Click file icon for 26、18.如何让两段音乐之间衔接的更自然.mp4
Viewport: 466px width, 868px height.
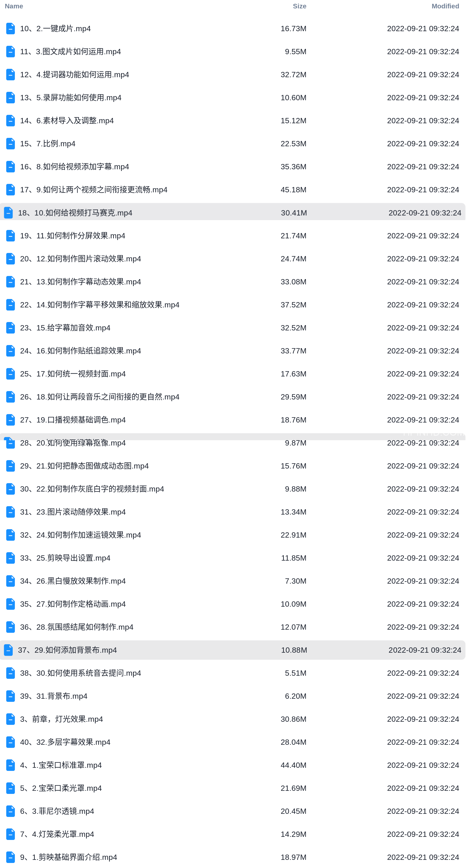click(x=11, y=397)
